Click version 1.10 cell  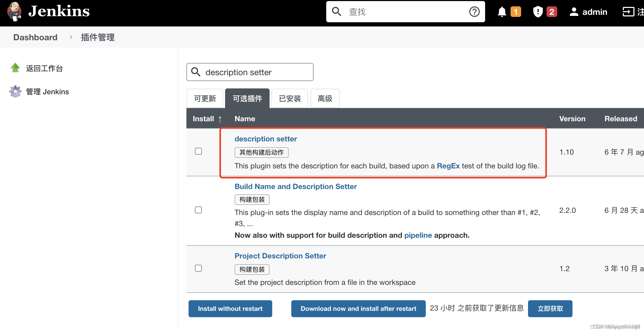click(x=566, y=152)
